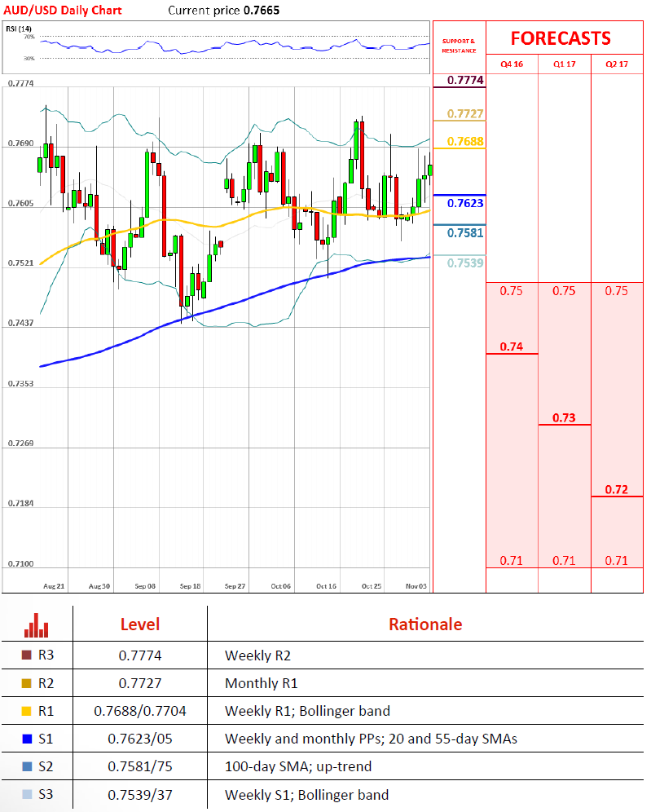The width and height of the screenshot is (651, 812).
Task: Click the 0.7539 support level label
Action: tap(465, 263)
